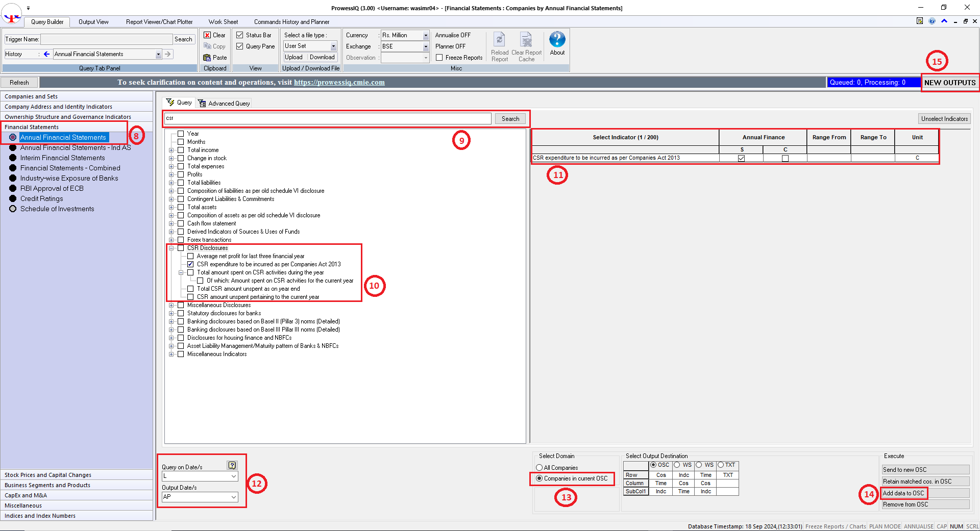Check Average net profit for last three years
The image size is (980, 531).
coord(190,256)
